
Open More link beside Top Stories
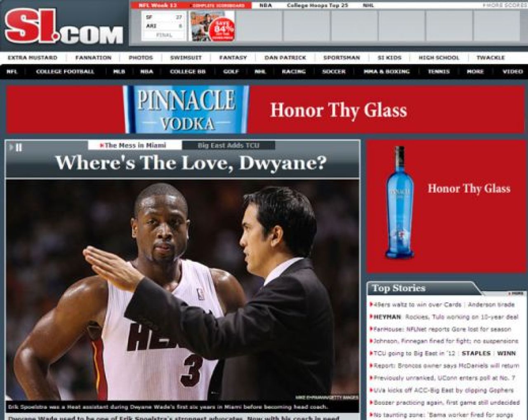517,293
